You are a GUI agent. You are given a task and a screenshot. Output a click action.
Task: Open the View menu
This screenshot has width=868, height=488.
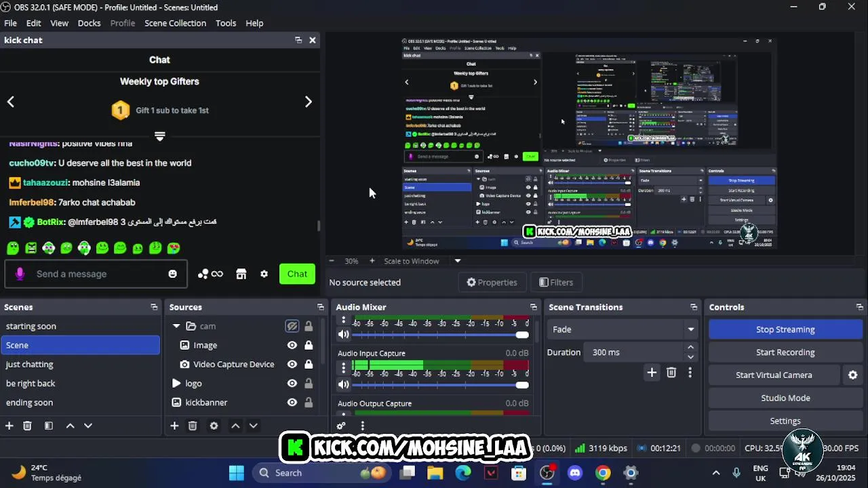tap(60, 23)
